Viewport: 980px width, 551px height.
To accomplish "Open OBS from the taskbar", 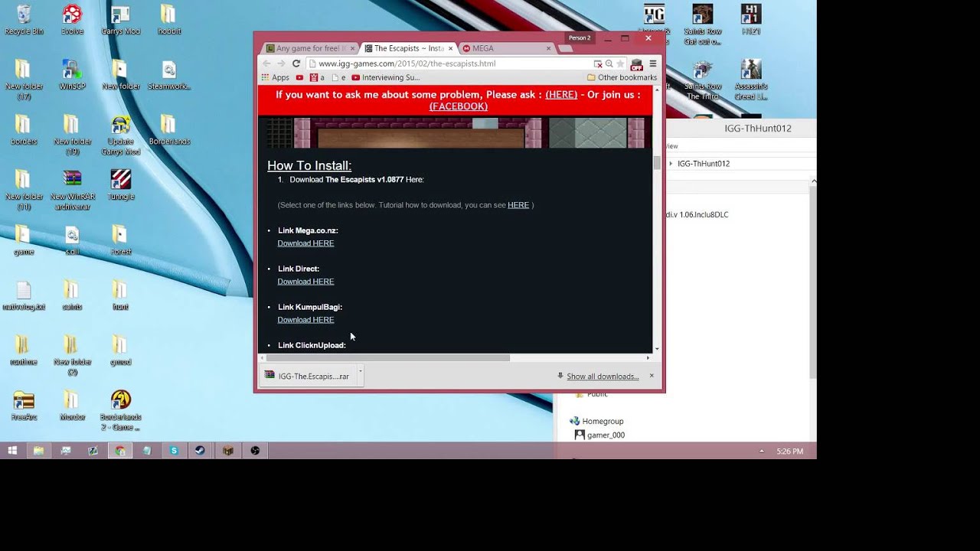I will [x=255, y=451].
